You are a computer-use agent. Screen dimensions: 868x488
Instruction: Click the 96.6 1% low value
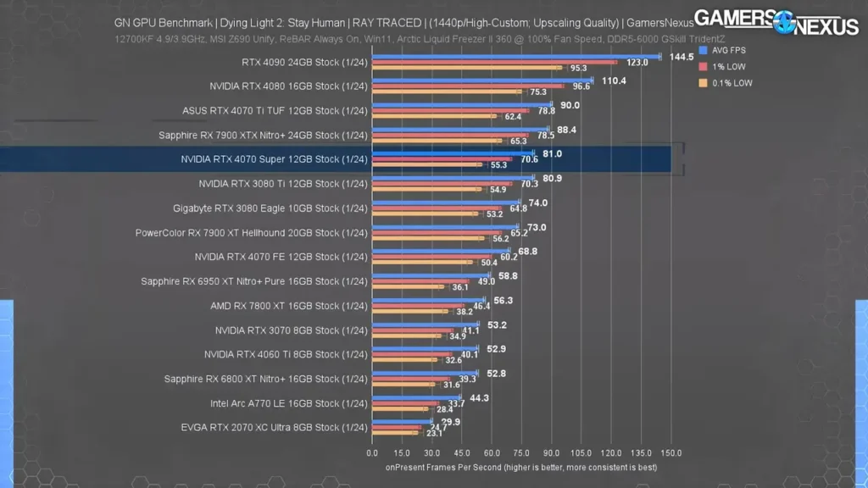point(581,86)
